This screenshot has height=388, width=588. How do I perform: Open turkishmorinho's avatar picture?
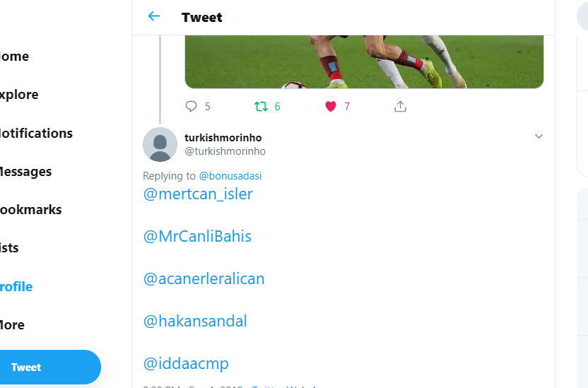pyautogui.click(x=160, y=145)
